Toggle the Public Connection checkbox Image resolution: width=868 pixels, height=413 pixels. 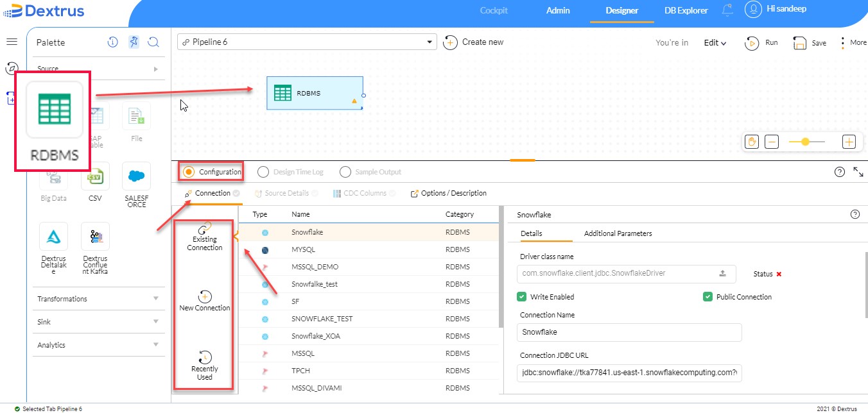pyautogui.click(x=707, y=297)
